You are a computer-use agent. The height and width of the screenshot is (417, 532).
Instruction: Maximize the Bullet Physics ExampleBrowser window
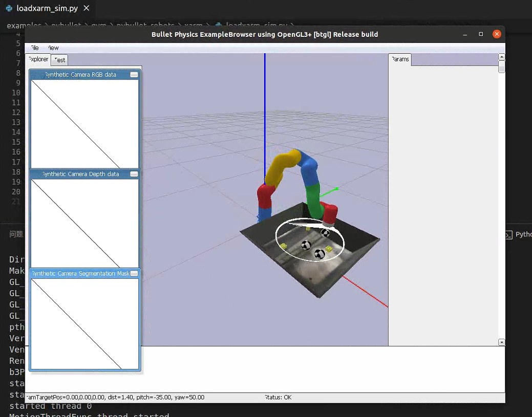481,34
